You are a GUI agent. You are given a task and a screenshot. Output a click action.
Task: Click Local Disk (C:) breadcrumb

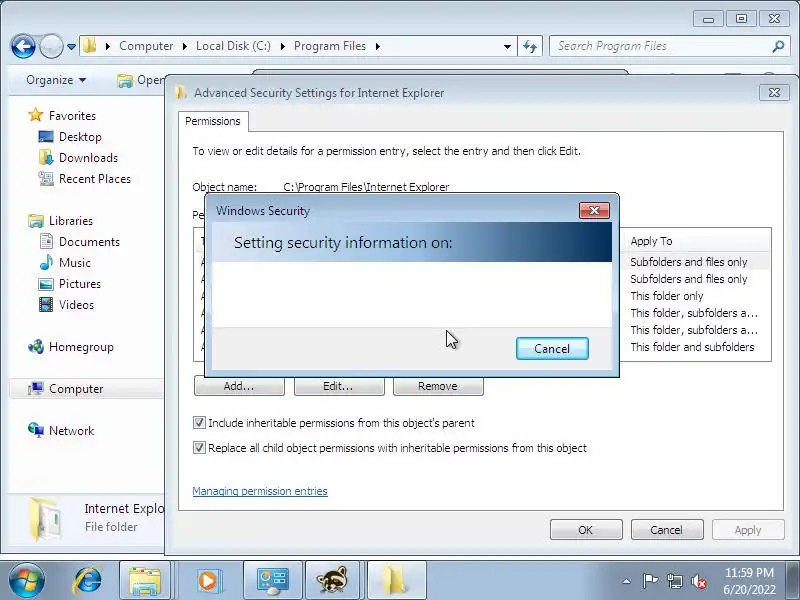pos(233,46)
